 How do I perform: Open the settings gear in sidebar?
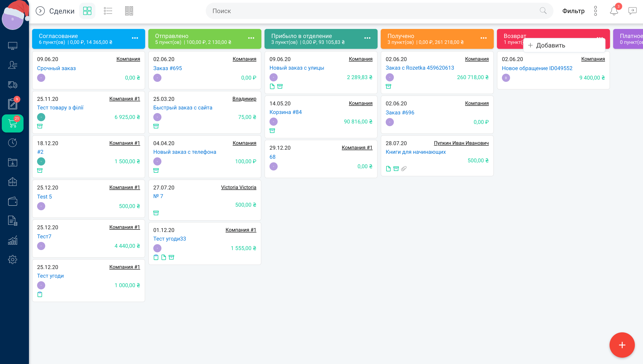pos(12,260)
